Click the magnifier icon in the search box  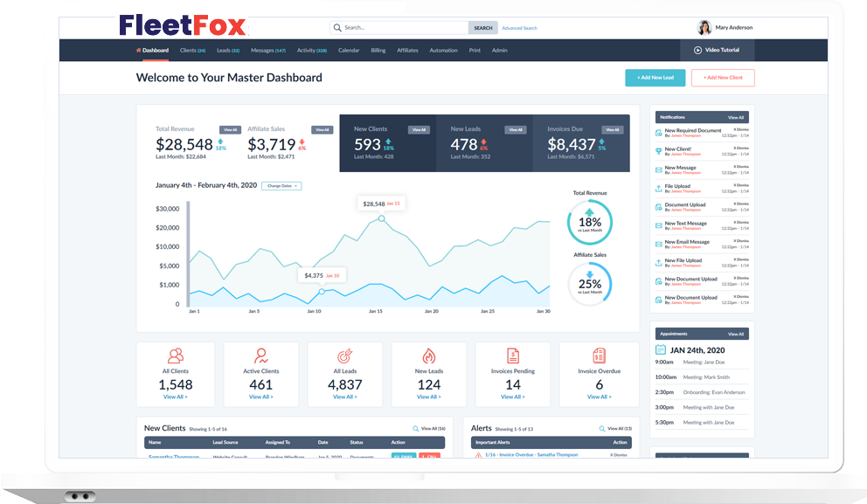click(x=337, y=28)
